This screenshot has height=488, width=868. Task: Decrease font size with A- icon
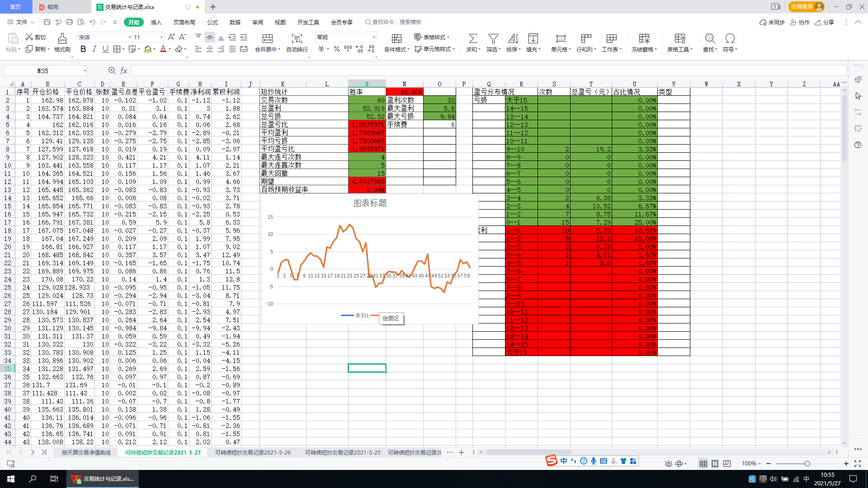183,37
